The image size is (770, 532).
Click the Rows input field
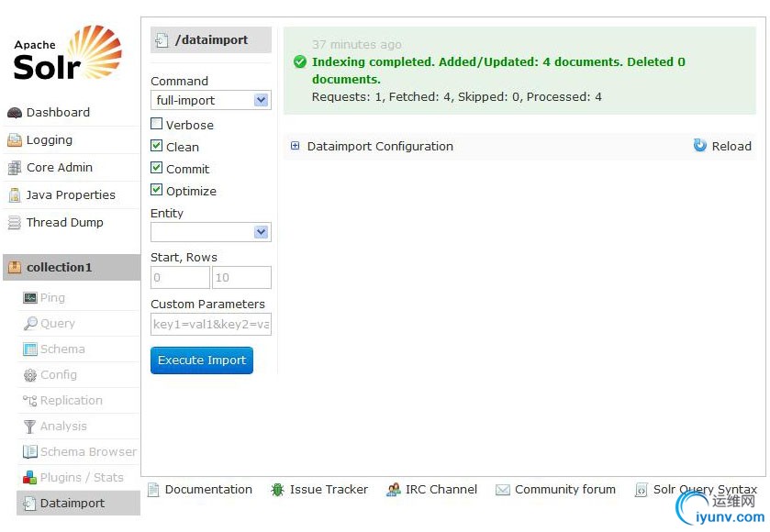click(241, 278)
